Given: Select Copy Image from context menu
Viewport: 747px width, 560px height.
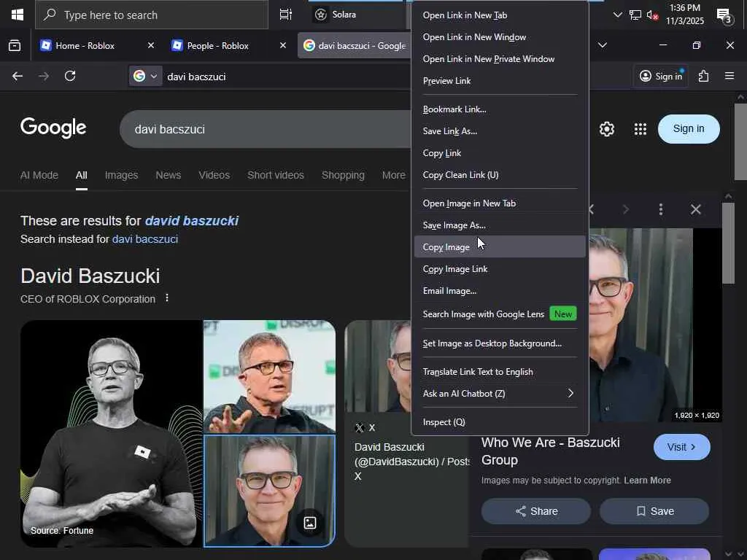Looking at the screenshot, I should 500,247.
